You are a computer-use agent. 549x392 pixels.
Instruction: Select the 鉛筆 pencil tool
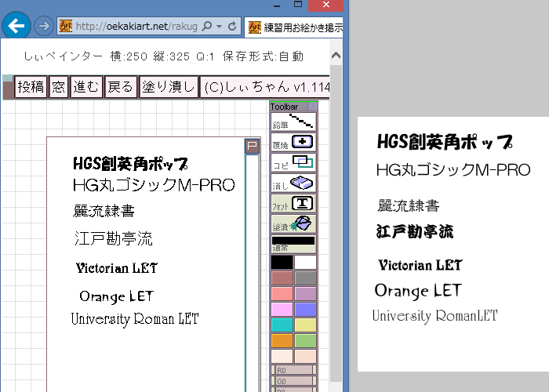[293, 122]
